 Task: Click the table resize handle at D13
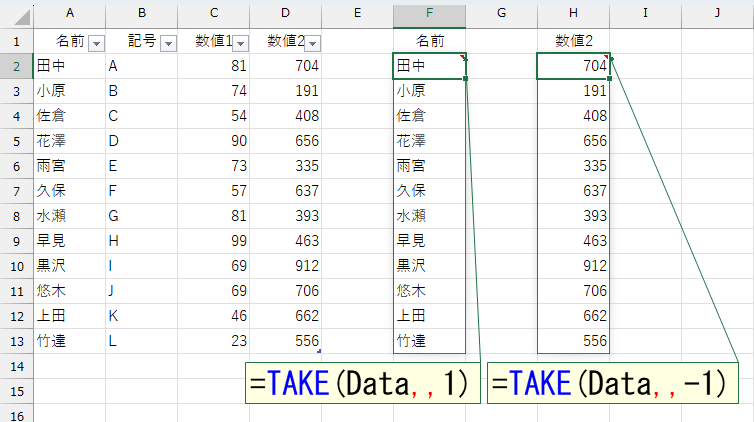(319, 352)
